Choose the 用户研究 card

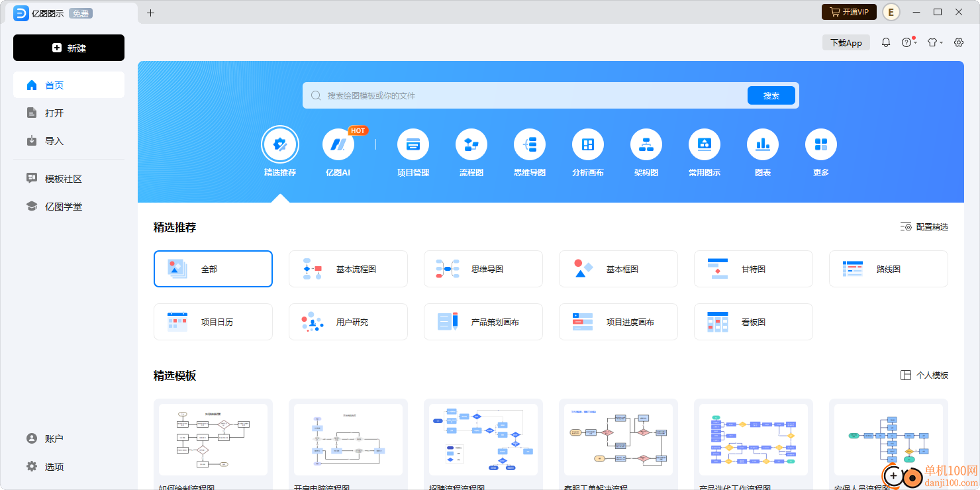(348, 322)
